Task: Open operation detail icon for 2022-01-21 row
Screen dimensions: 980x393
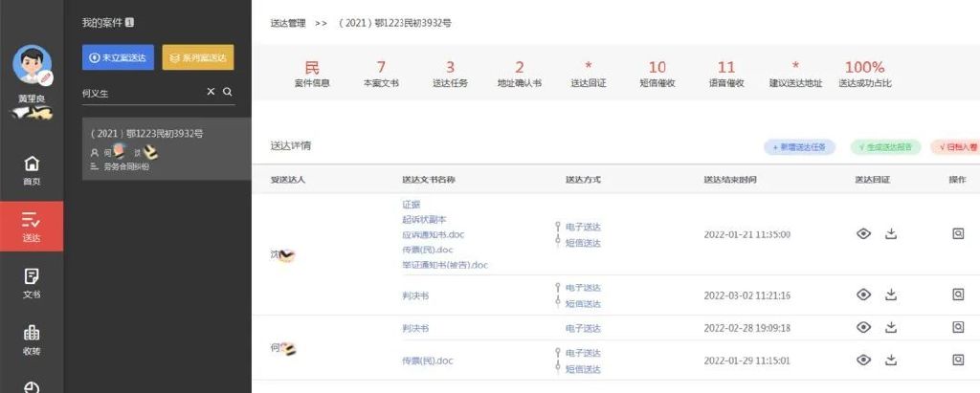Action: click(x=958, y=233)
